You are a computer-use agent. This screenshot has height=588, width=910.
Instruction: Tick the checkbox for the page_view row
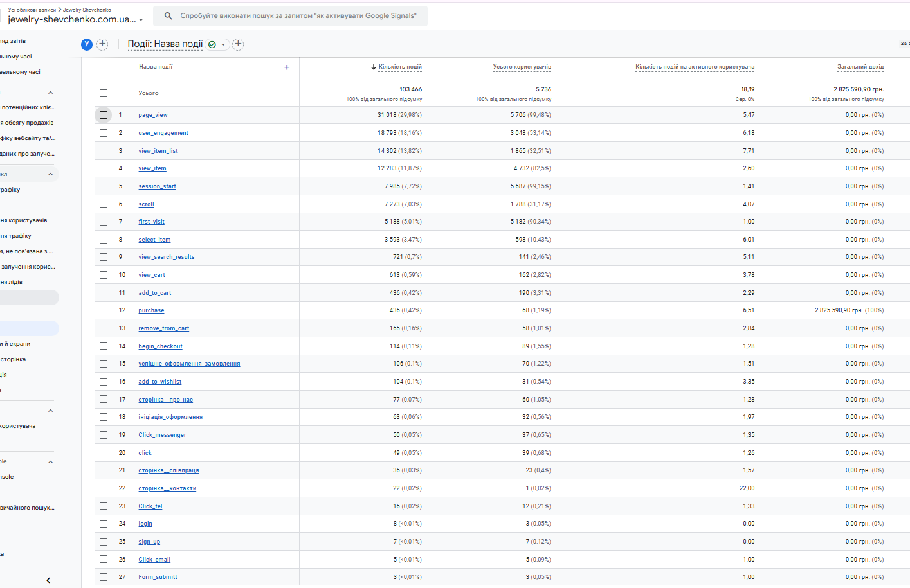[104, 115]
